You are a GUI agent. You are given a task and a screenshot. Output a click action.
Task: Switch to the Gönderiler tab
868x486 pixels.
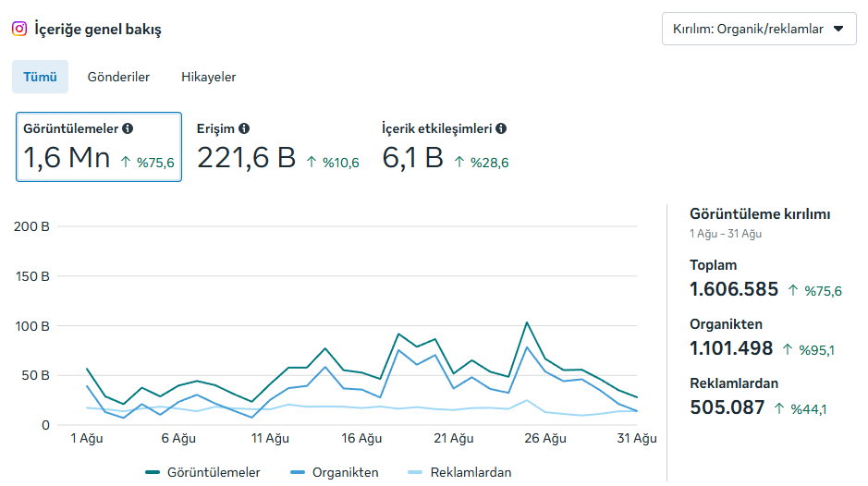118,77
